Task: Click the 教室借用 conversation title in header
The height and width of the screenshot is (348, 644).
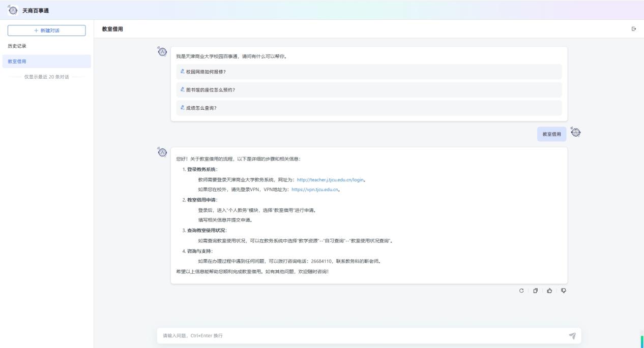Action: [112, 29]
